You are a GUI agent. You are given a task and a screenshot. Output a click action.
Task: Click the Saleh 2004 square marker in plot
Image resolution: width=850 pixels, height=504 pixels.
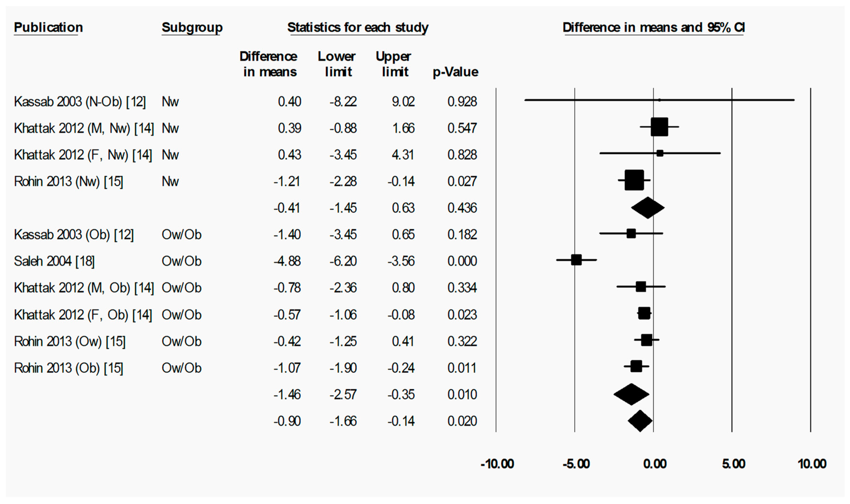pos(576,260)
